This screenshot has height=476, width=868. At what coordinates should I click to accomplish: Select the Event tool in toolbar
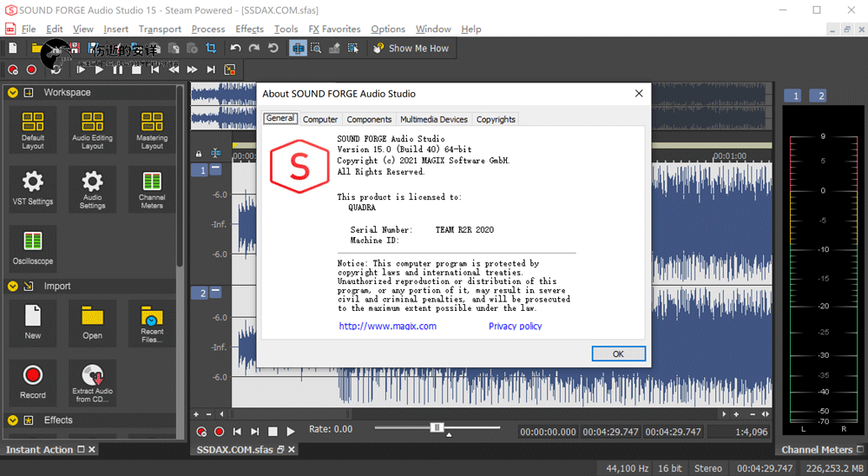[x=352, y=49]
